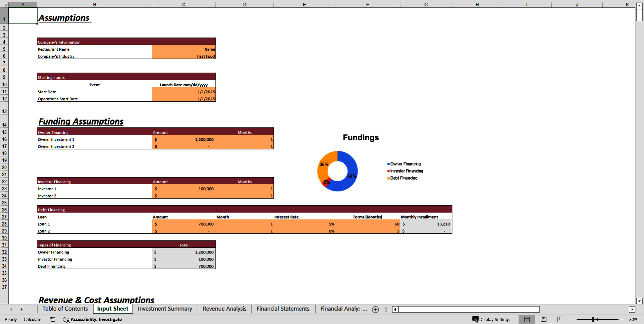Click the Display Settings icon in the status bar

(491, 319)
